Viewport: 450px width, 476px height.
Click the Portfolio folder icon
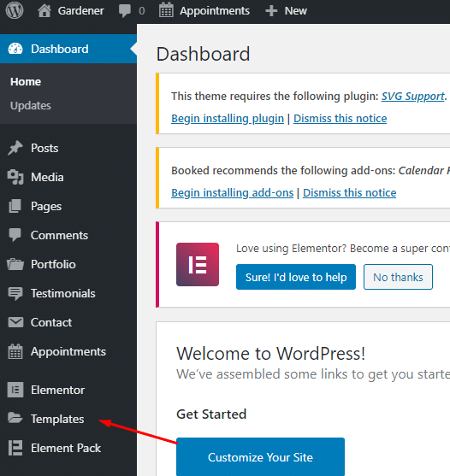pyautogui.click(x=15, y=264)
